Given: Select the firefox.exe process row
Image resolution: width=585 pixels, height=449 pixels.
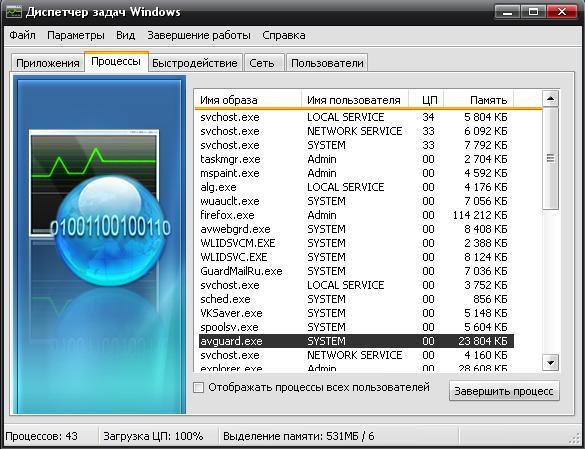Looking at the screenshot, I should (x=356, y=215).
